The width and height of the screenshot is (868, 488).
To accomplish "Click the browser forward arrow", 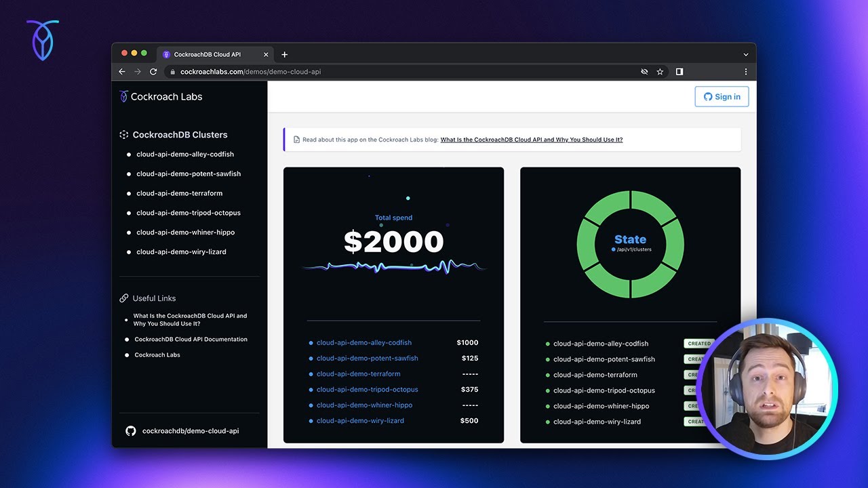I will 138,72.
